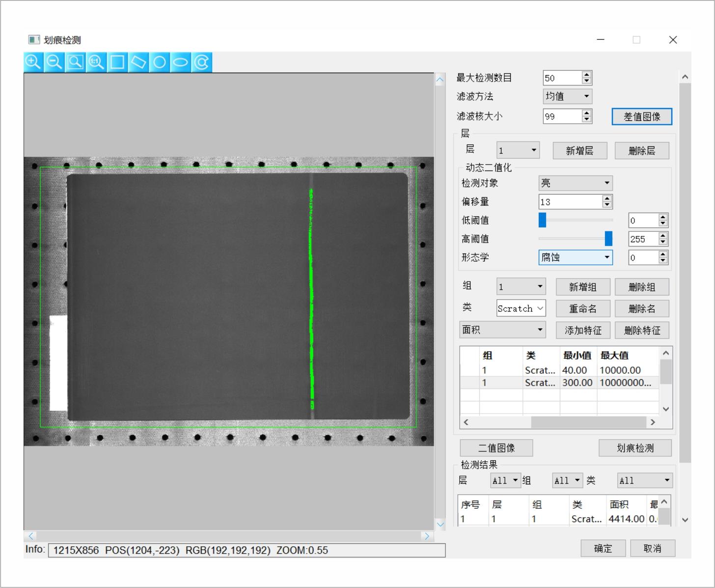Screen dimensions: 715x588
Task: Increase 最大检测数目 with the up arrow
Action: coord(586,75)
